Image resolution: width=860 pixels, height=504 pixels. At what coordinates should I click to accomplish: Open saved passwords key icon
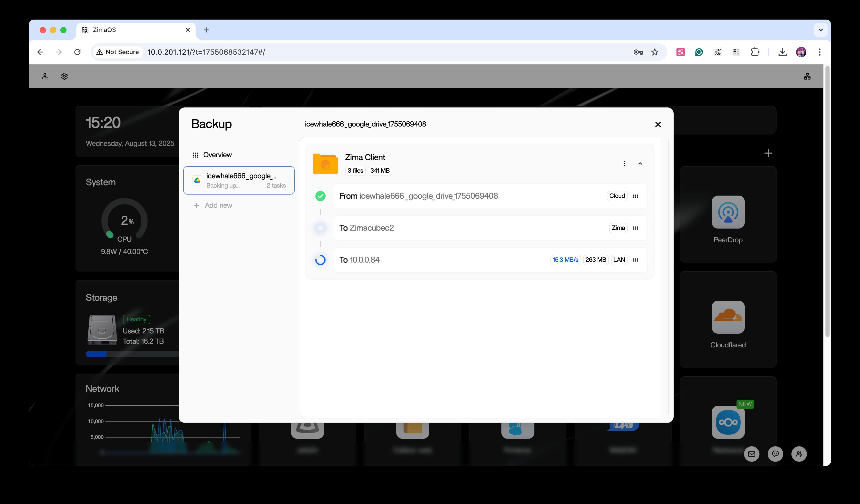[638, 52]
